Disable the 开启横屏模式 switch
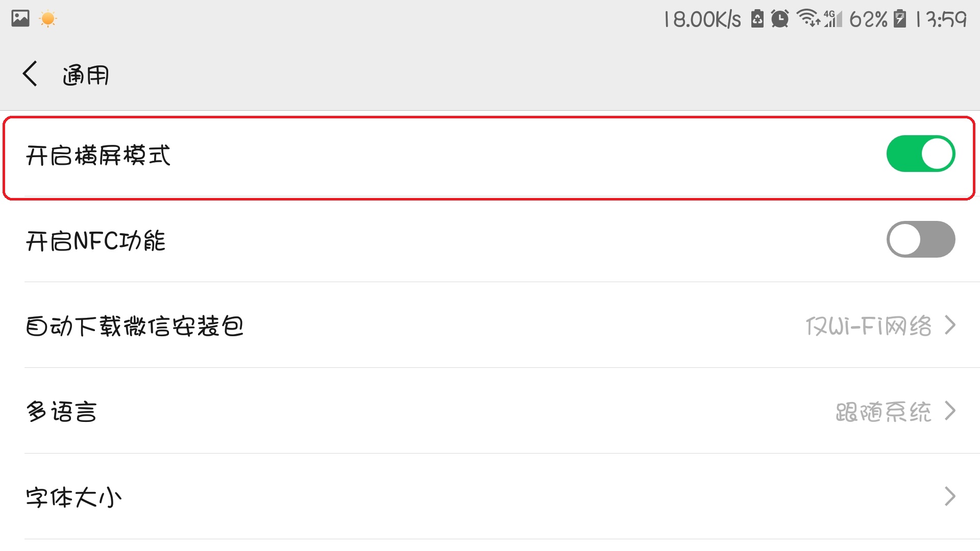 point(921,154)
